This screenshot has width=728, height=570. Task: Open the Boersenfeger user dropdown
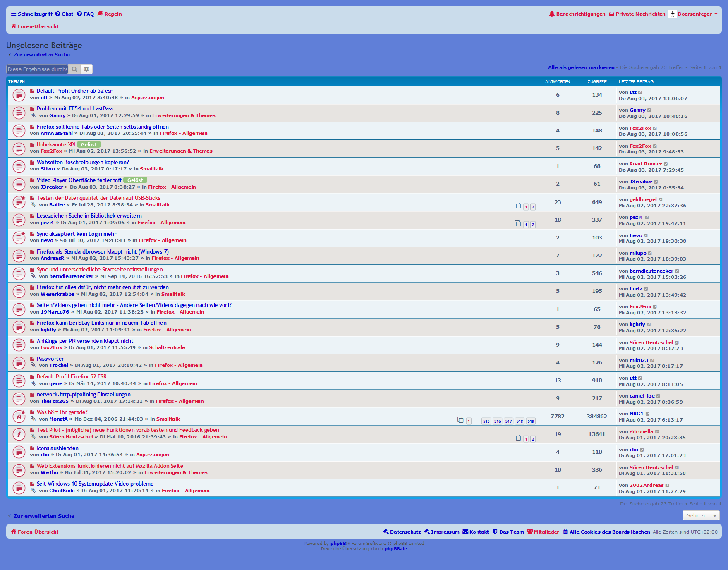point(697,14)
